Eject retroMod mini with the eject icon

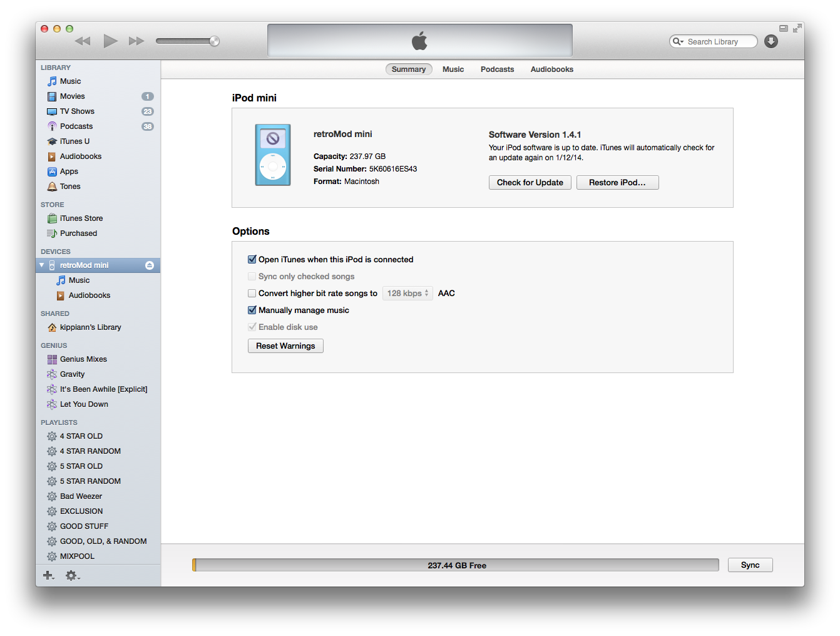[x=150, y=265]
